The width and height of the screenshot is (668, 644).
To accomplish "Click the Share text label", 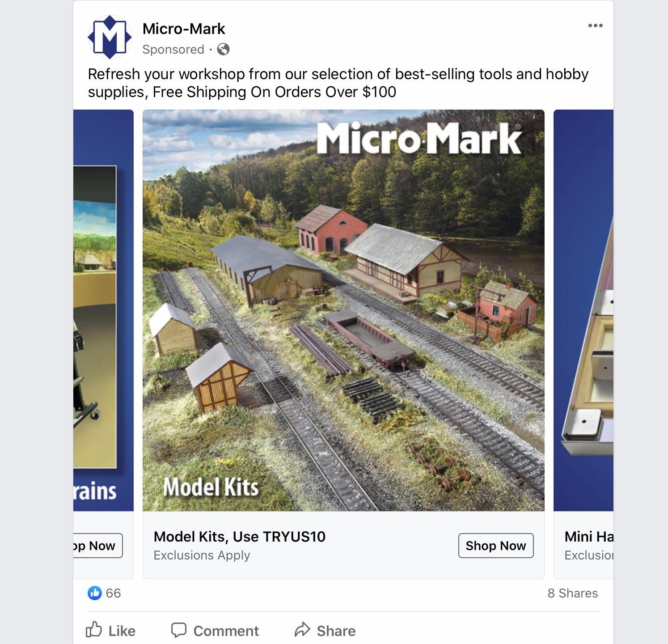I will tap(336, 631).
